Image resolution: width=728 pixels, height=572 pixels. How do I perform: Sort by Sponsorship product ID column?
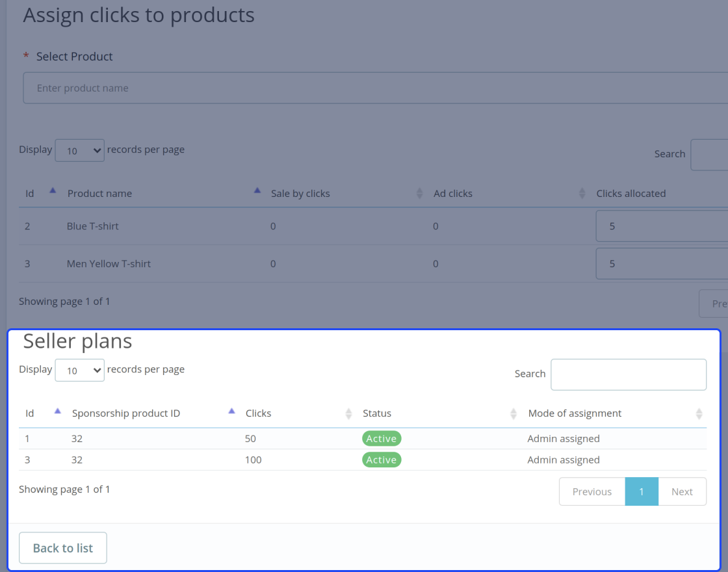tap(152, 413)
